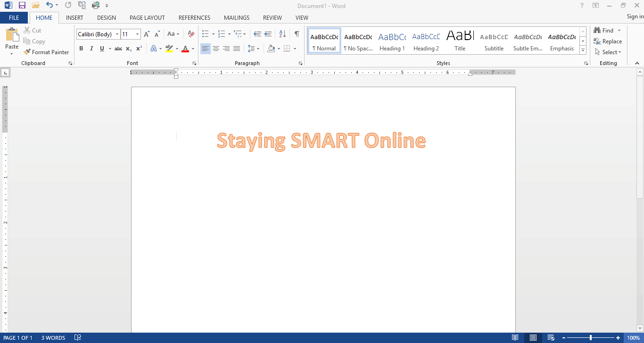Image resolution: width=644 pixels, height=343 pixels.
Task: Click the Subscript icon
Action: pos(129,49)
